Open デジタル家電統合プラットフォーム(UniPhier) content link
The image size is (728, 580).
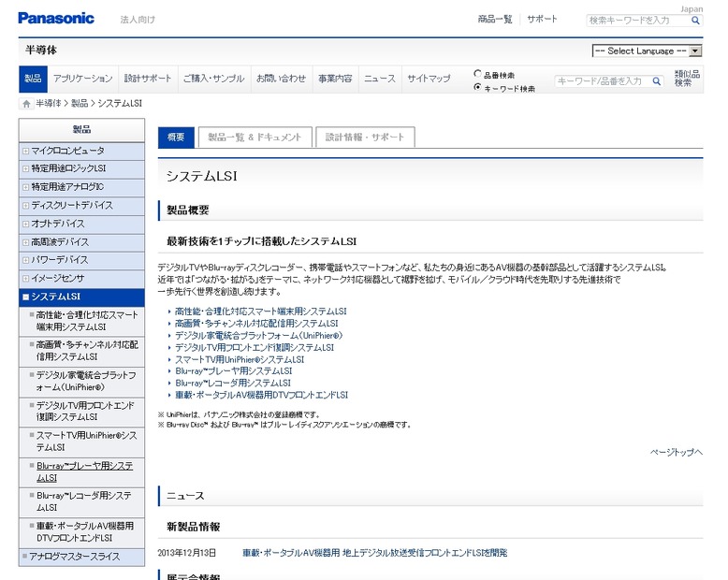(258, 336)
